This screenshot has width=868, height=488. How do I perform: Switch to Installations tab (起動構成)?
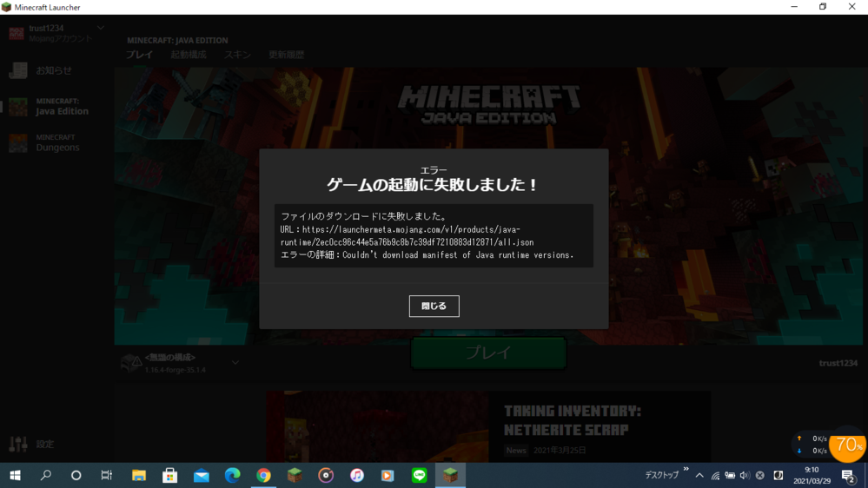[x=189, y=54]
